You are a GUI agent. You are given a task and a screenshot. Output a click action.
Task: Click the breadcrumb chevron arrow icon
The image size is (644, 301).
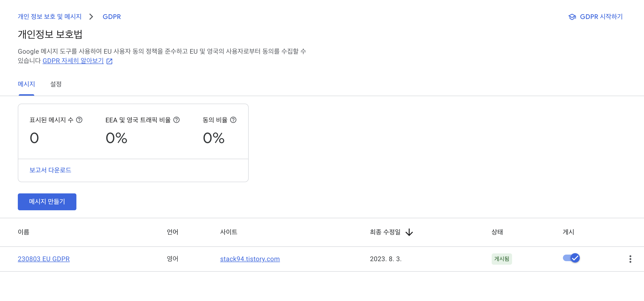click(x=91, y=17)
